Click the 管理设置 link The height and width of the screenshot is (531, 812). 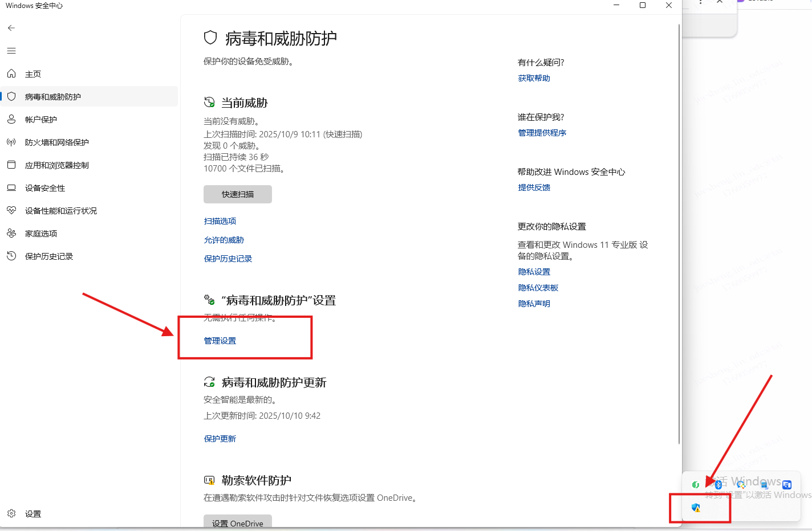pos(220,341)
